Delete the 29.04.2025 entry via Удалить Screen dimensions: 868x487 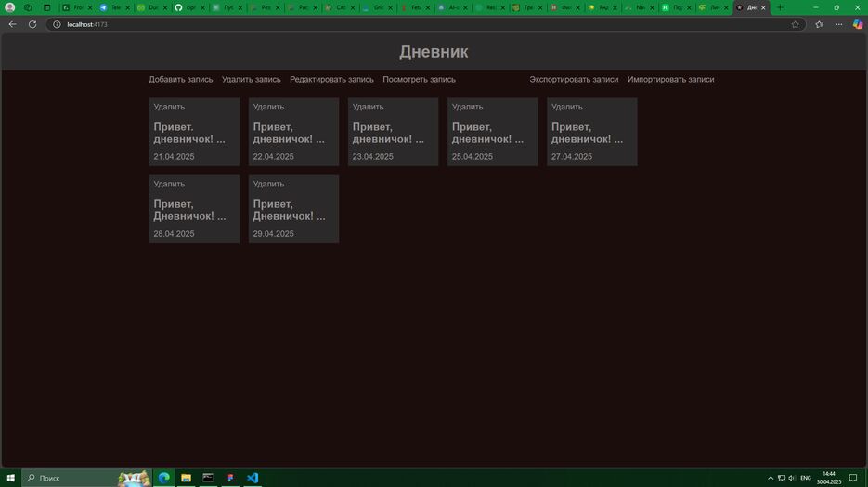[268, 184]
